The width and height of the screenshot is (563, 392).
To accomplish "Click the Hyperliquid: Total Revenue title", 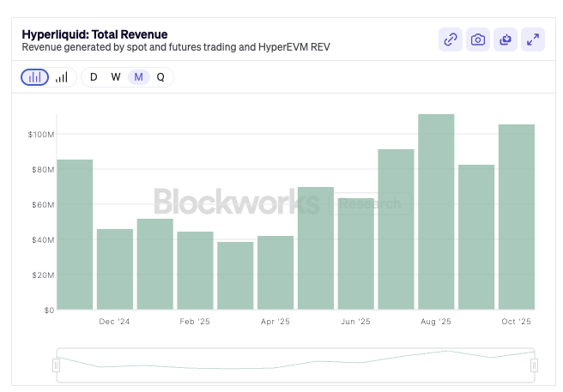I will [x=94, y=34].
